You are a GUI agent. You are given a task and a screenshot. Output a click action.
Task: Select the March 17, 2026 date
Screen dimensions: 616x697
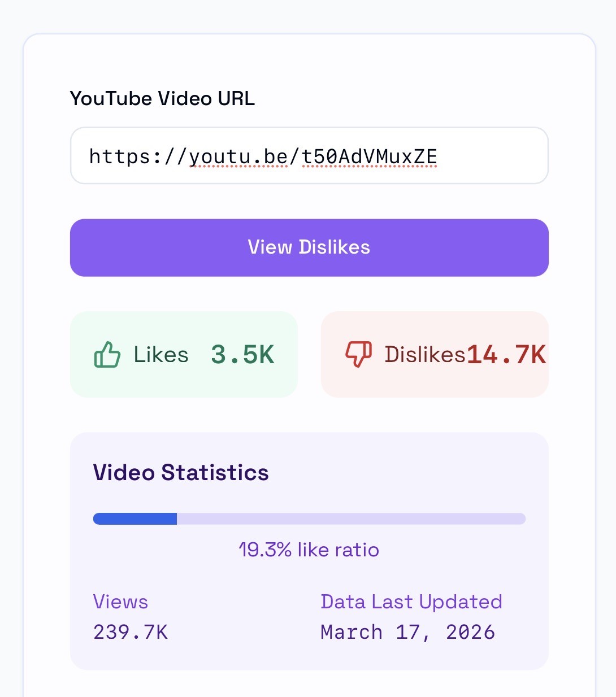[x=407, y=632]
